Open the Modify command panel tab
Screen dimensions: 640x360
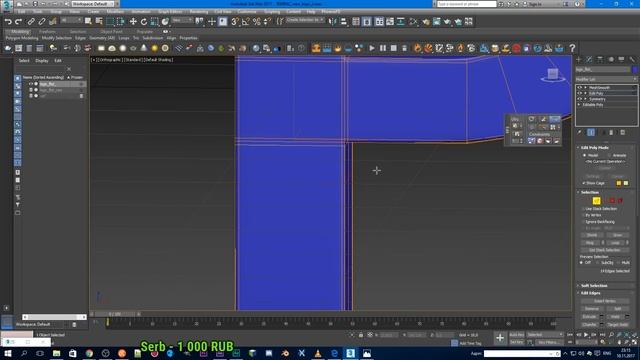tap(589, 60)
